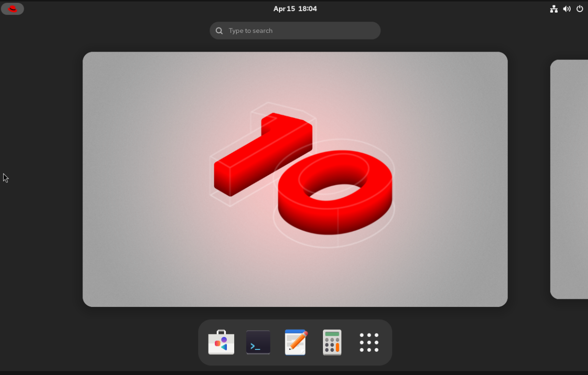This screenshot has height=375, width=588.
Task: Click the magnifier icon in search bar
Action: point(219,31)
